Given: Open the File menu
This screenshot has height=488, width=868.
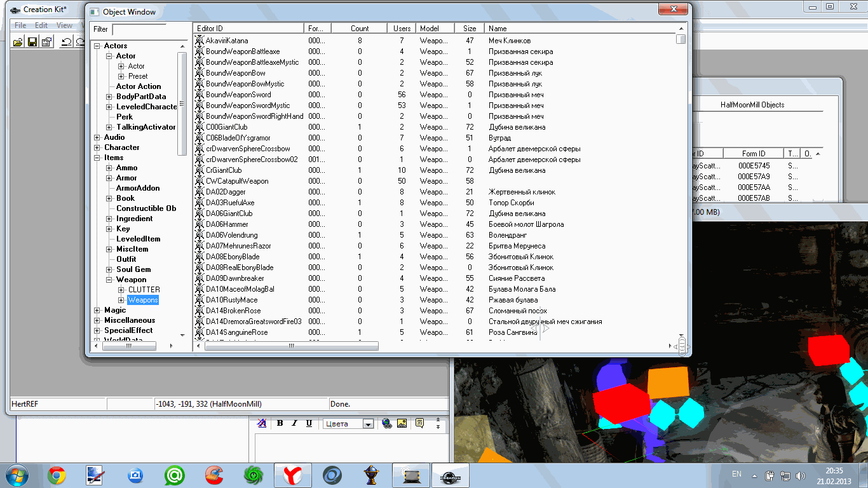Looking at the screenshot, I should pyautogui.click(x=20, y=25).
